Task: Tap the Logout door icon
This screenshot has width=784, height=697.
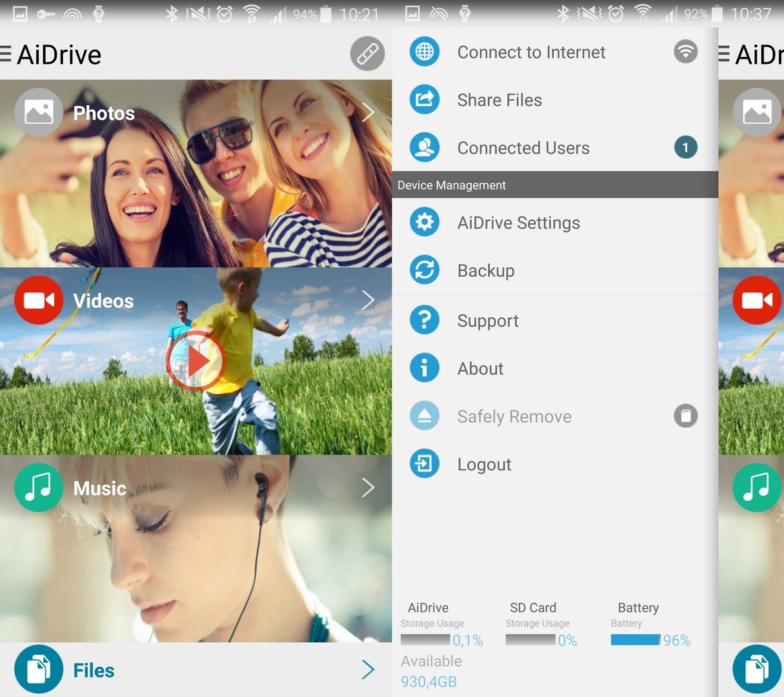Action: [x=425, y=464]
